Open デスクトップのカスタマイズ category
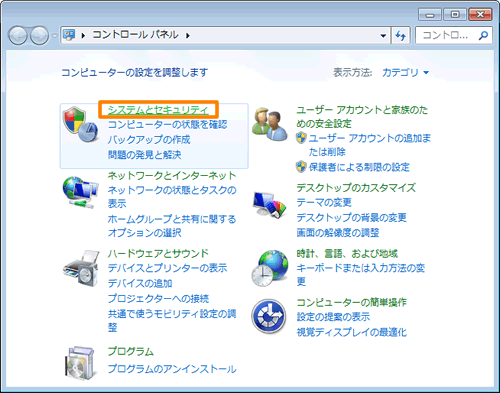 point(356,188)
